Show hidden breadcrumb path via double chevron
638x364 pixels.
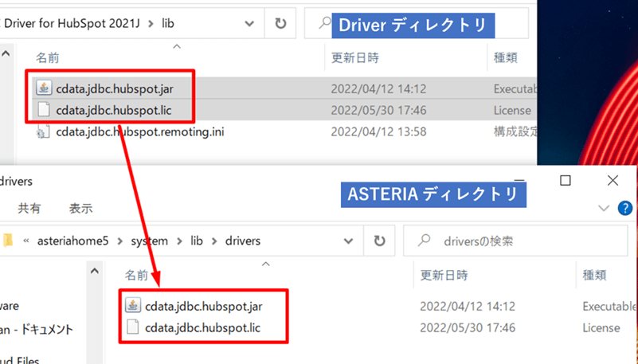(26, 241)
